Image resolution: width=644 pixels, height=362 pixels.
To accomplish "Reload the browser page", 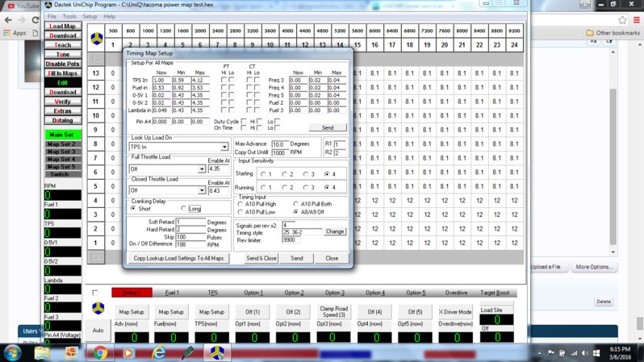I will tap(36, 19).
